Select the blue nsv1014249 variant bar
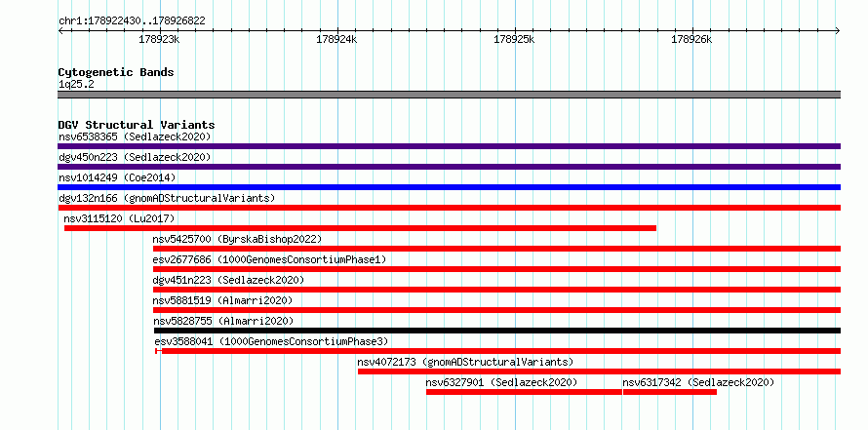The width and height of the screenshot is (868, 430). (x=449, y=187)
